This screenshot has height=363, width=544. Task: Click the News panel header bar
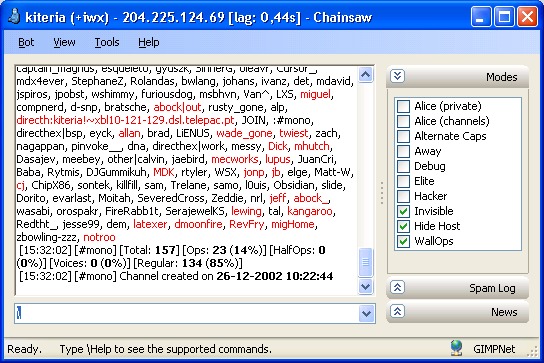click(x=458, y=312)
